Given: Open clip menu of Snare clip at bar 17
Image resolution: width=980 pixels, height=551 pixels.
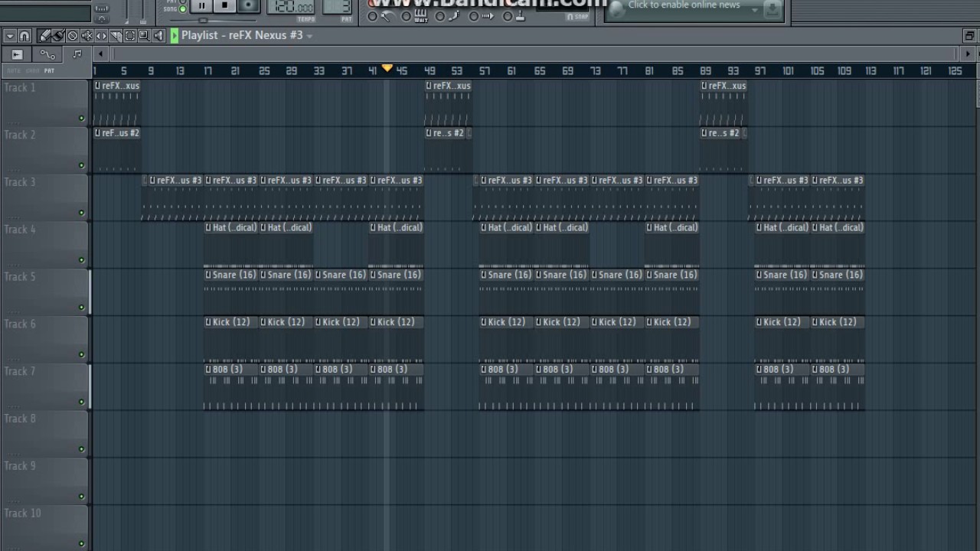Looking at the screenshot, I should 208,275.
